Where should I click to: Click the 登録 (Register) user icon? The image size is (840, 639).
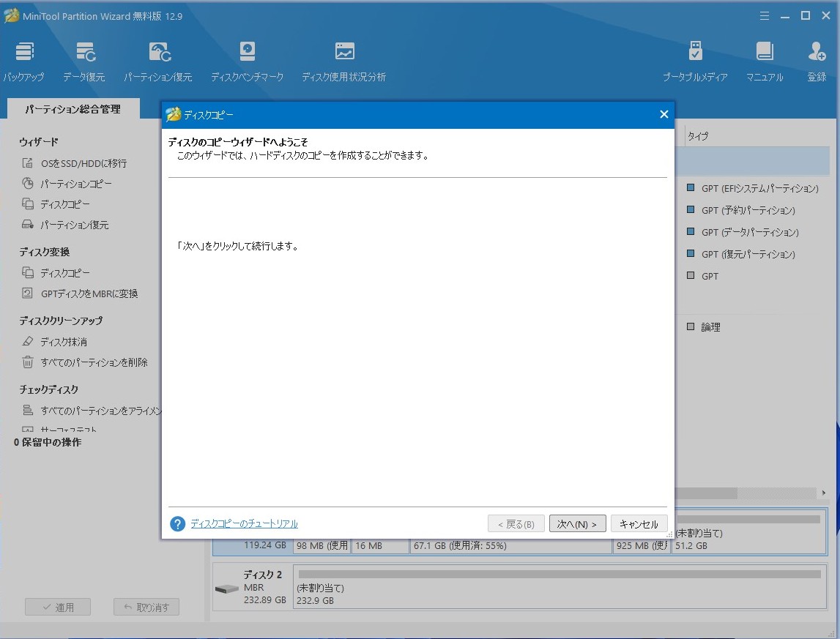(x=817, y=53)
